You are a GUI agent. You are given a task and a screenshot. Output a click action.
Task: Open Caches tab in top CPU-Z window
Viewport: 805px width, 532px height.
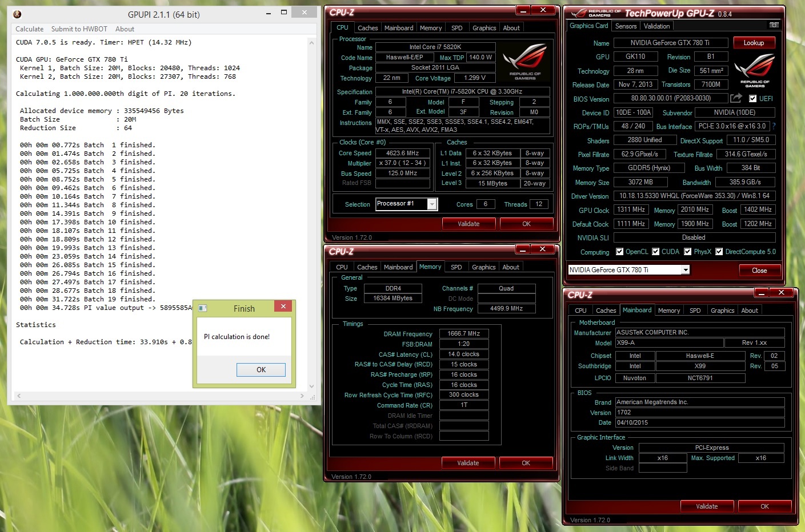pos(367,28)
